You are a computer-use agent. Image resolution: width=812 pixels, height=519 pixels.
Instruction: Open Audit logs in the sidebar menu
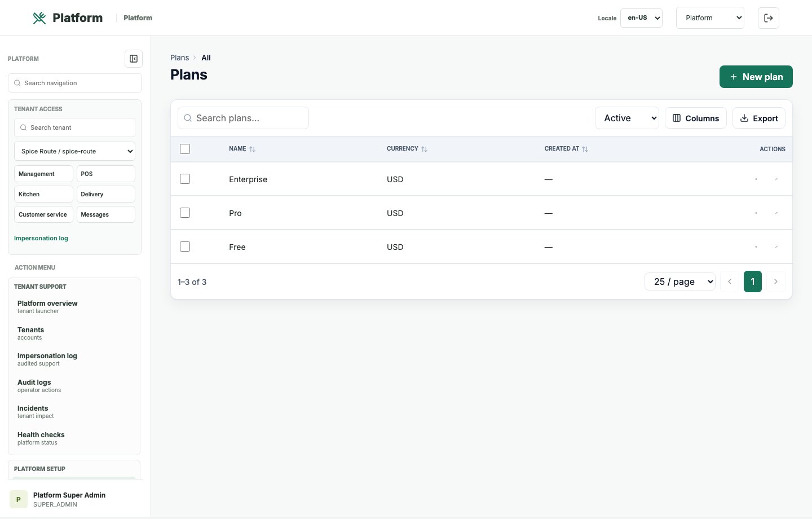pyautogui.click(x=74, y=386)
